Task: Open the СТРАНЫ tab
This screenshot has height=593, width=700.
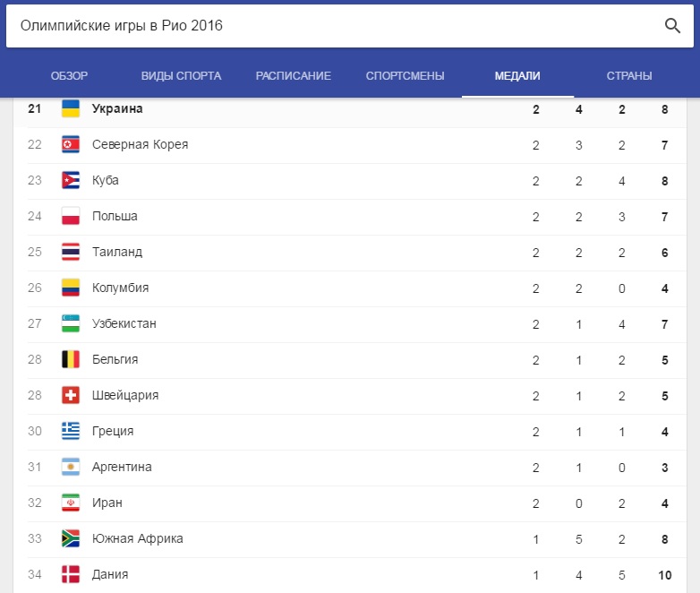Action: coord(629,76)
